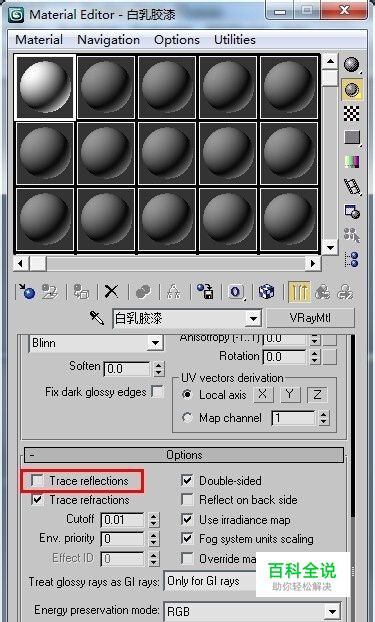Click the Y local axis button
This screenshot has width=375, height=622.
tap(290, 395)
